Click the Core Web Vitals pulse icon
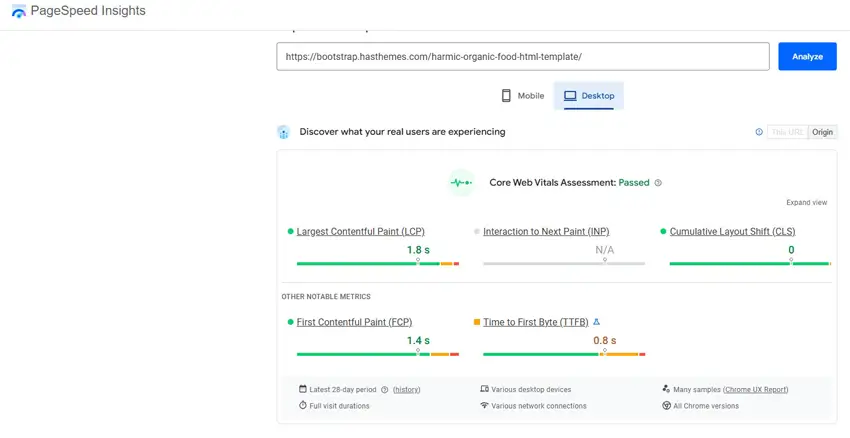850x438 pixels. point(462,183)
